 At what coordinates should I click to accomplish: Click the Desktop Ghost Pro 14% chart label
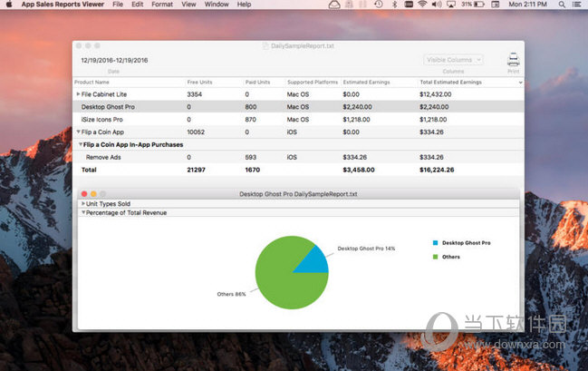tap(366, 249)
